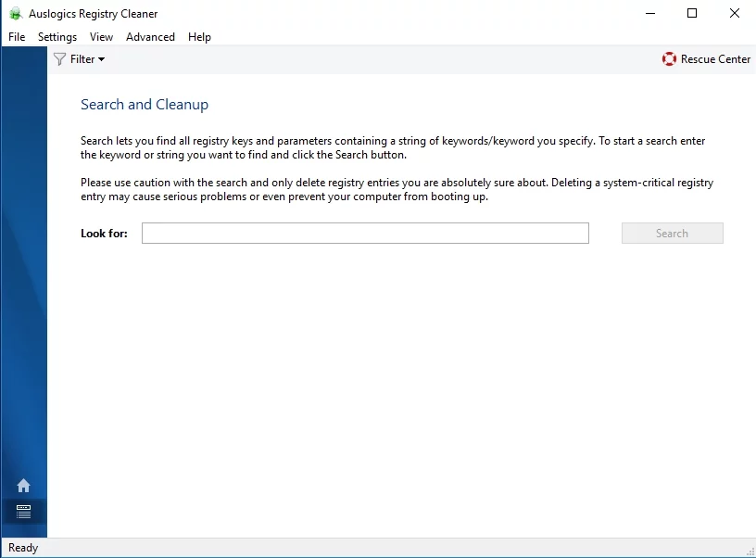Close the Auslogics Registry Cleaner window
This screenshot has height=558, width=756.
pos(735,13)
